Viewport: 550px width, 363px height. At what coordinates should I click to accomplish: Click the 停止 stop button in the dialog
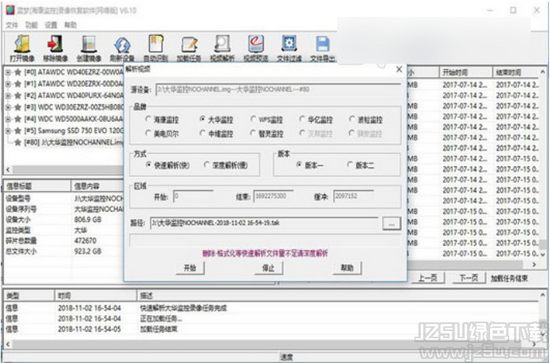pos(268,268)
